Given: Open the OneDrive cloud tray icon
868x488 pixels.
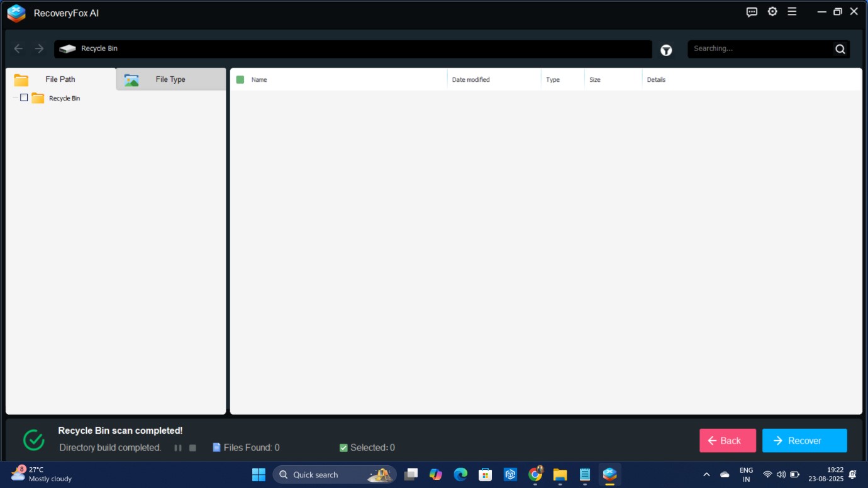Looking at the screenshot, I should (x=725, y=475).
